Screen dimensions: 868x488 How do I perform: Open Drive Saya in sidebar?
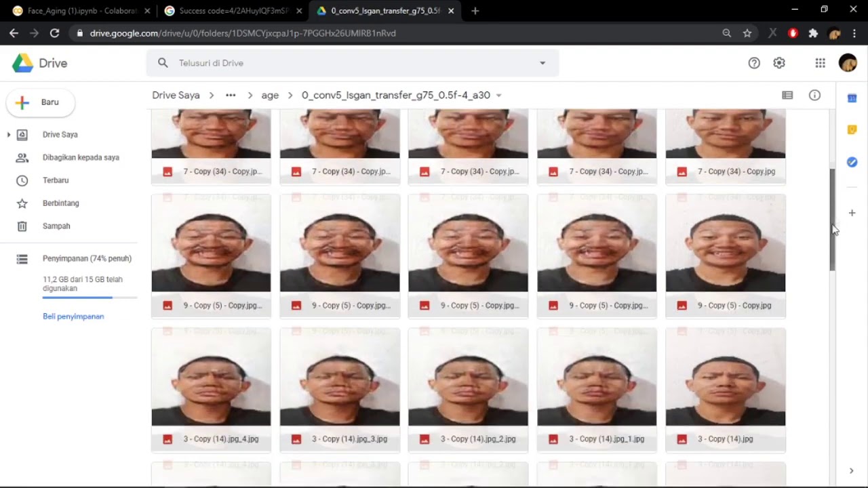60,135
